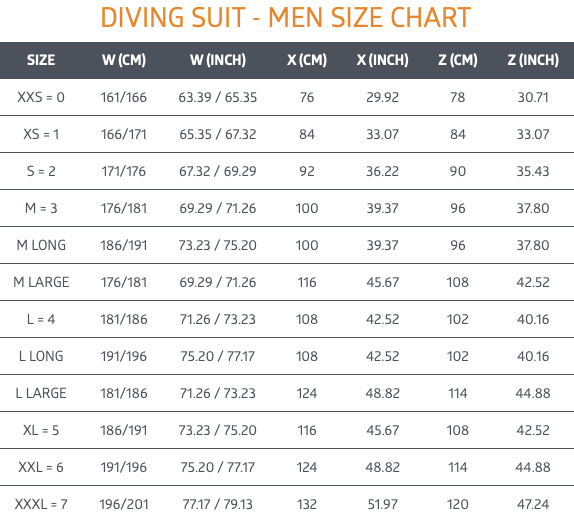Image resolution: width=574 pixels, height=516 pixels.
Task: Click '39.37' in the M LONG row
Action: click(383, 245)
